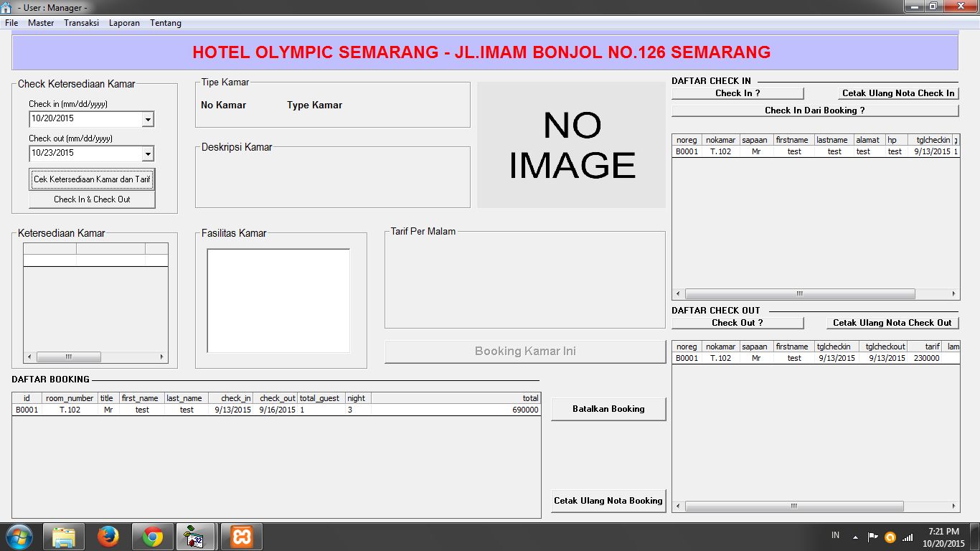The image size is (980, 551).
Task: Click right arrow of Ketersediaan Kamar scrollbar
Action: pos(162,357)
